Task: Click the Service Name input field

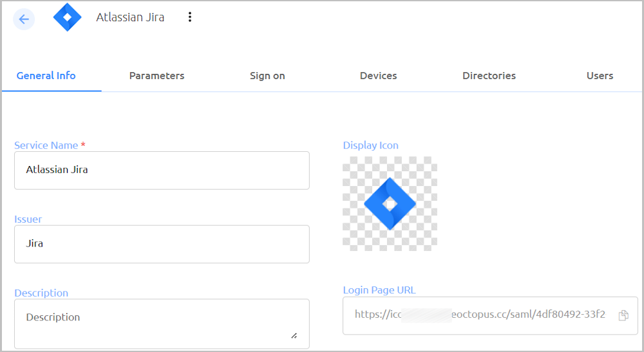Action: click(162, 171)
